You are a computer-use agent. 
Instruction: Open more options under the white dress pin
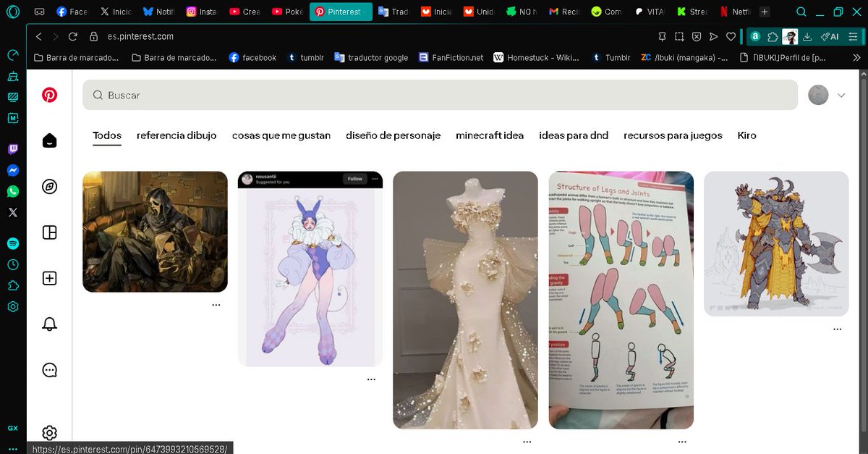(x=527, y=441)
